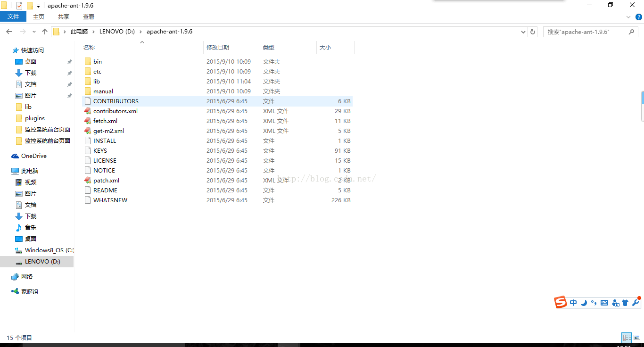The height and width of the screenshot is (347, 644).
Task: Open the Sogou soft keyboard icon
Action: pos(604,303)
